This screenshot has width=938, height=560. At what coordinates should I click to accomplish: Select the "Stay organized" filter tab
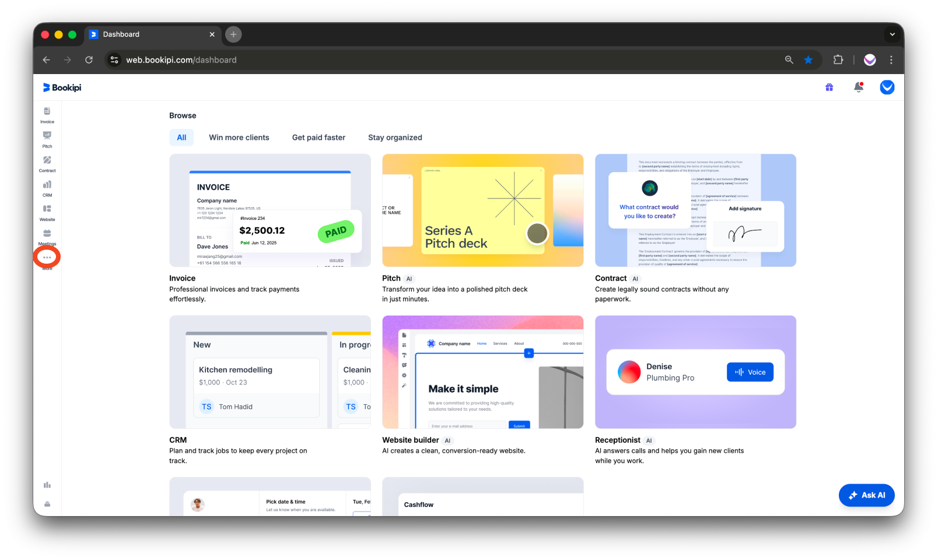coord(395,137)
